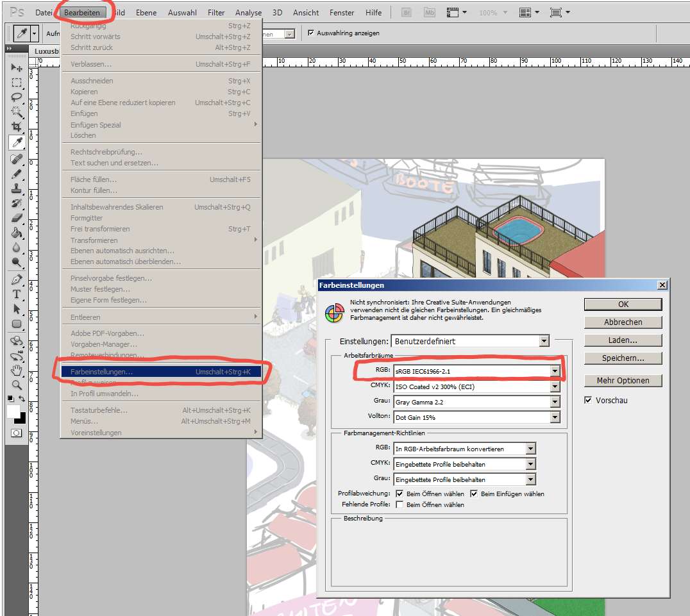This screenshot has width=690, height=616.
Task: Select the Magic Wand selection tool
Action: coord(17,112)
